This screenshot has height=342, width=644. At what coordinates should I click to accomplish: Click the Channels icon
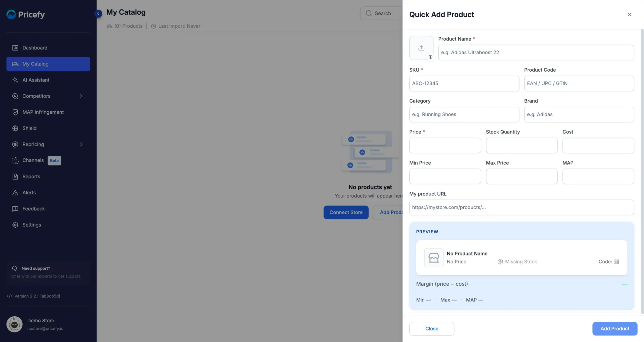pyautogui.click(x=15, y=160)
